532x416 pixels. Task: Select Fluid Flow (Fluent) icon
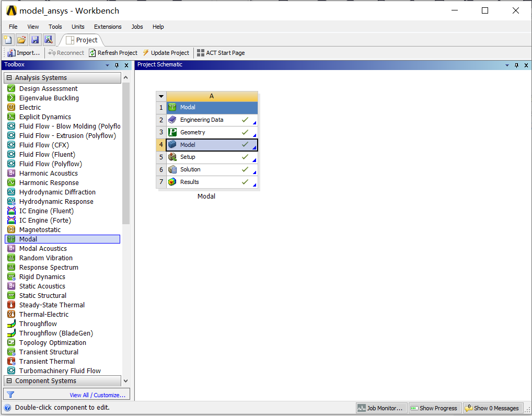[x=11, y=154]
